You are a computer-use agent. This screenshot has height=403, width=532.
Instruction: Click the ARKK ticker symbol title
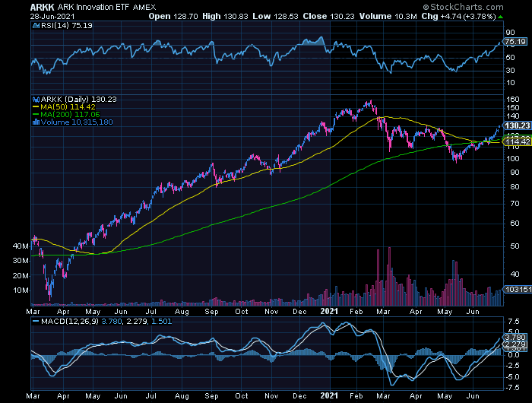click(x=43, y=7)
